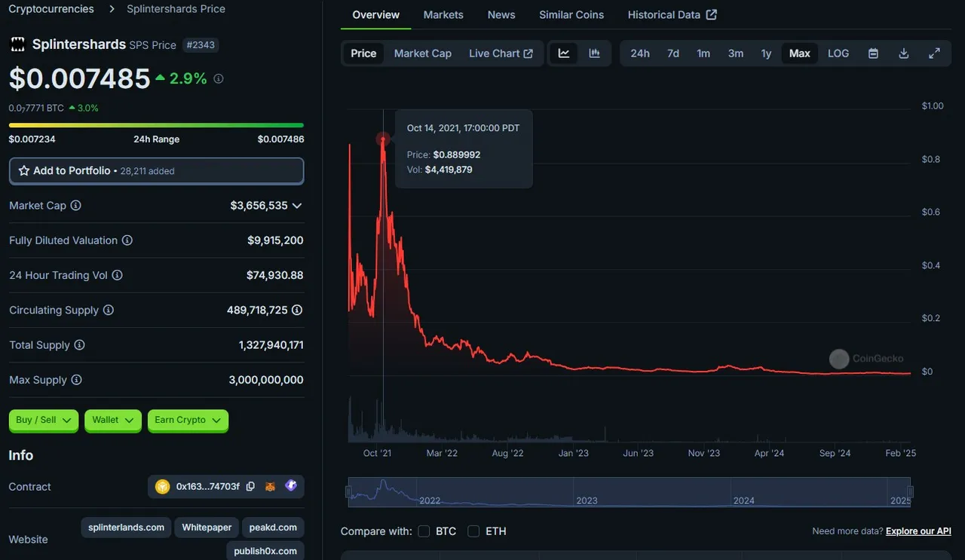Open the Markets tab
Image resolution: width=965 pixels, height=560 pixels.
click(443, 15)
